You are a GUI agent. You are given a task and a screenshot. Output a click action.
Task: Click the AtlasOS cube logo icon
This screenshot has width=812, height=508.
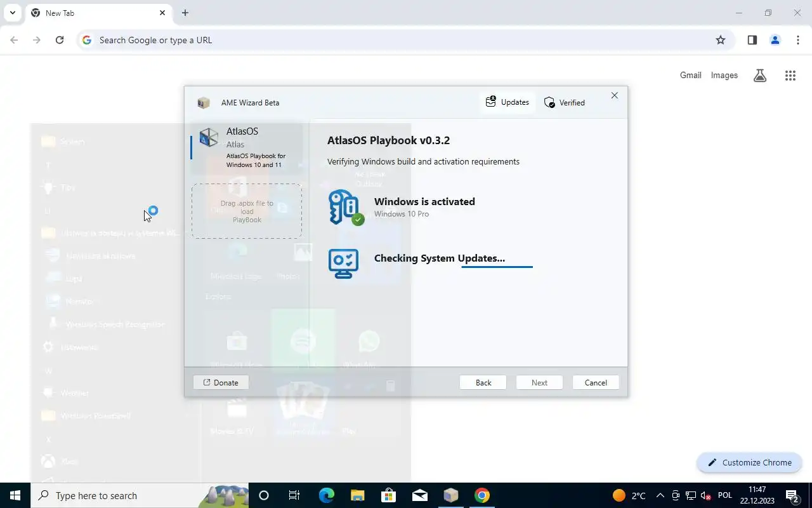click(x=209, y=138)
